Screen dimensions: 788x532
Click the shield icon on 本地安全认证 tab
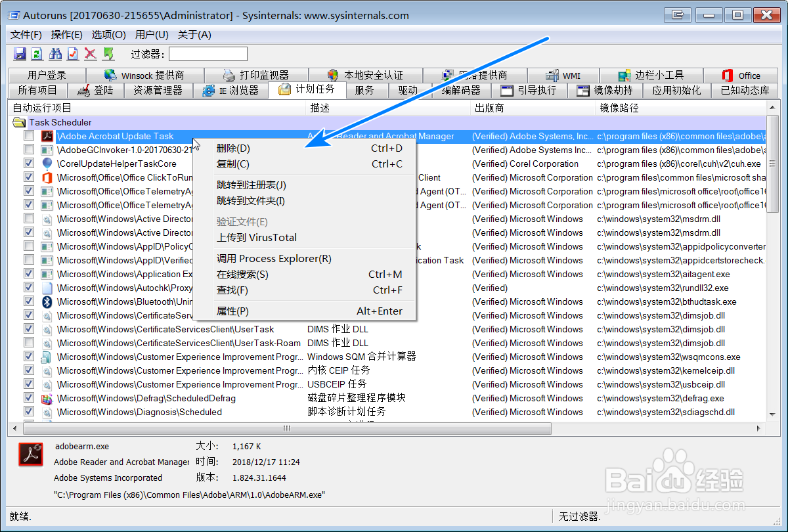(x=333, y=76)
